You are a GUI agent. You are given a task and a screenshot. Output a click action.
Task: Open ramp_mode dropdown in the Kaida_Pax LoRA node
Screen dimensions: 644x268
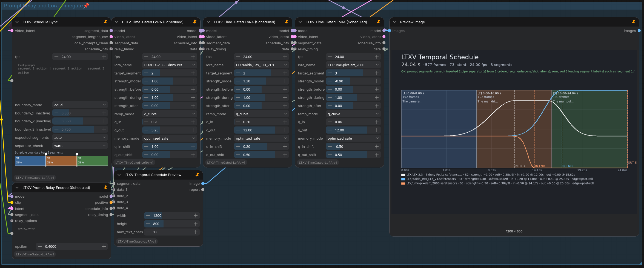(x=261, y=114)
